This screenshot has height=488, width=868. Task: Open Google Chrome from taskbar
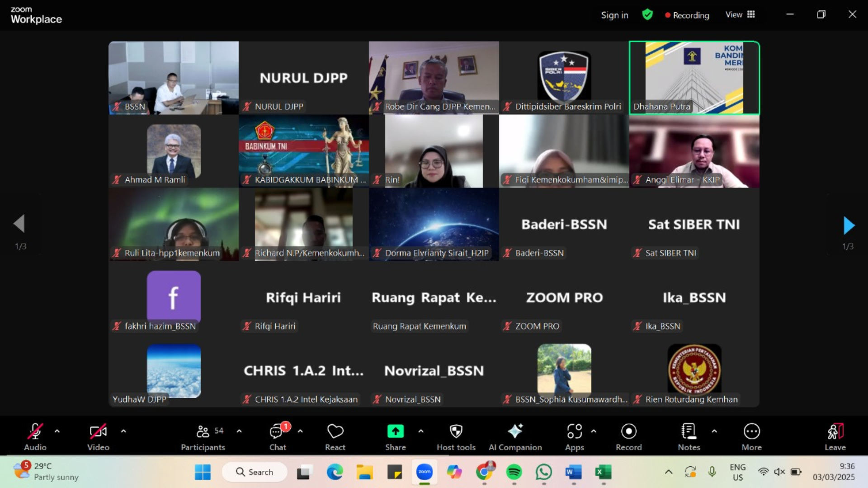[x=484, y=472]
